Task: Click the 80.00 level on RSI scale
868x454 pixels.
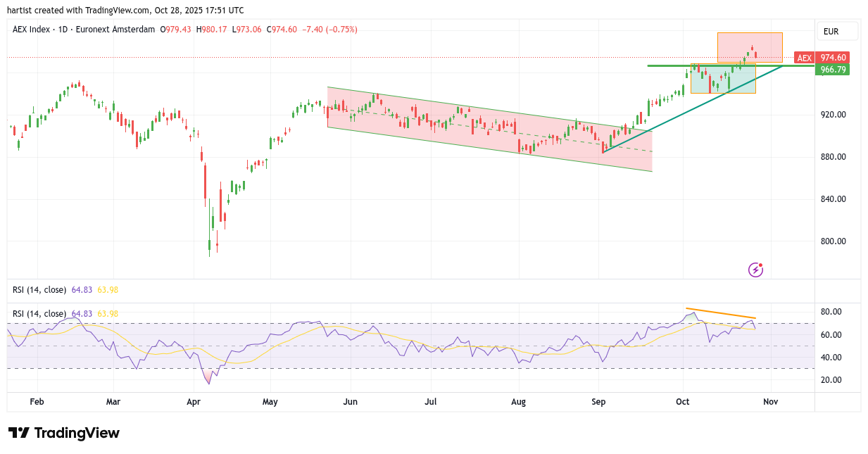Action: 832,312
